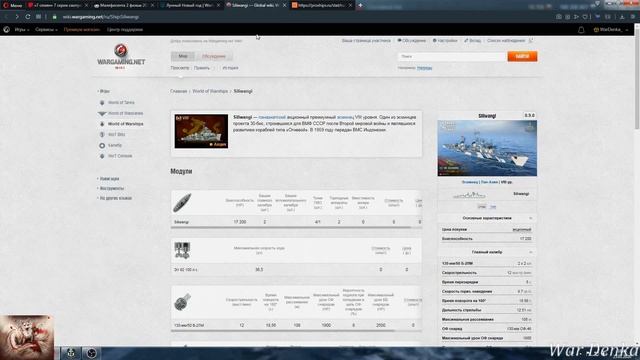Click the avatar thumbnail in bottom-left corner
The height and width of the screenshot is (360, 640).
[27, 337]
